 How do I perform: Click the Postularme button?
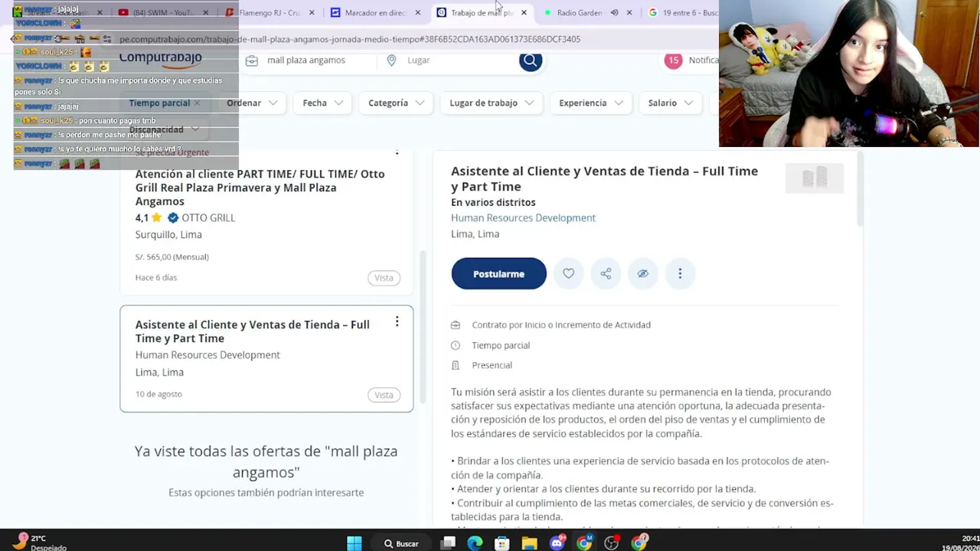pos(498,274)
